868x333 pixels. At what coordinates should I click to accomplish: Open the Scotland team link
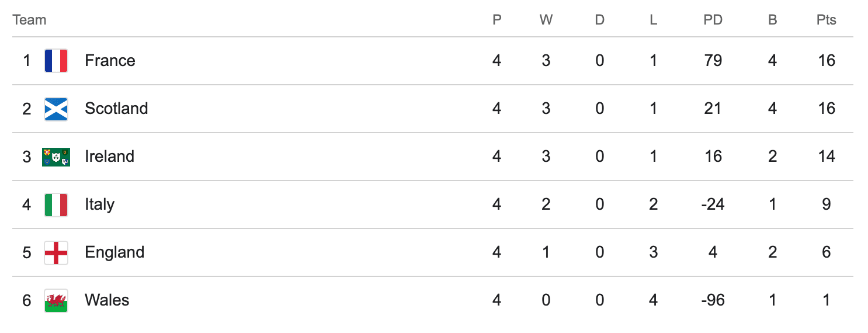[x=116, y=109]
